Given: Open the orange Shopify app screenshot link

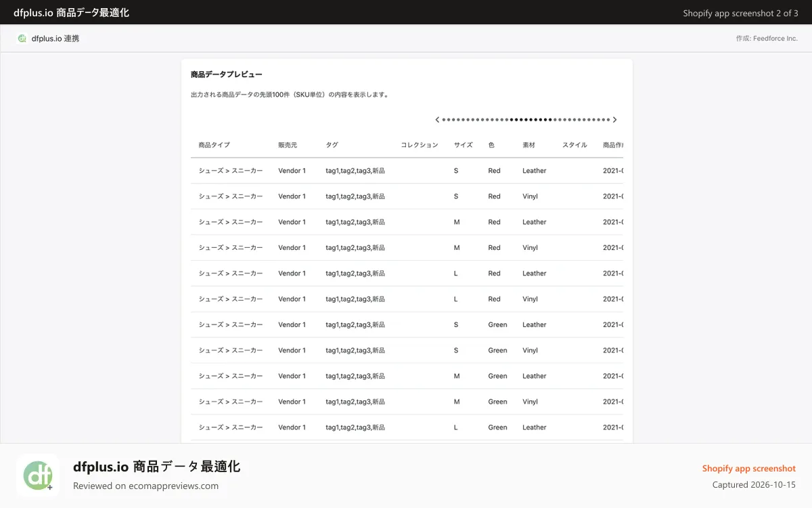Looking at the screenshot, I should (x=749, y=468).
